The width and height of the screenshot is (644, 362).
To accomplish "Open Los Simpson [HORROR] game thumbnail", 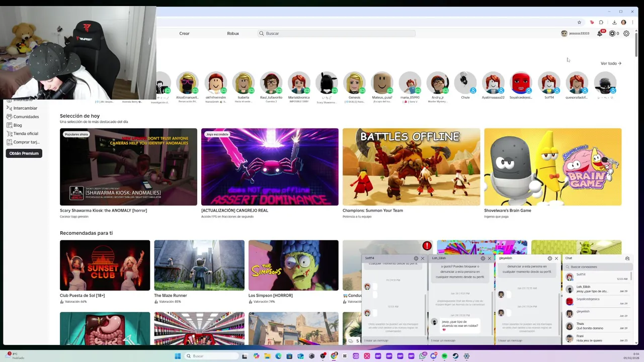I will pyautogui.click(x=293, y=265).
